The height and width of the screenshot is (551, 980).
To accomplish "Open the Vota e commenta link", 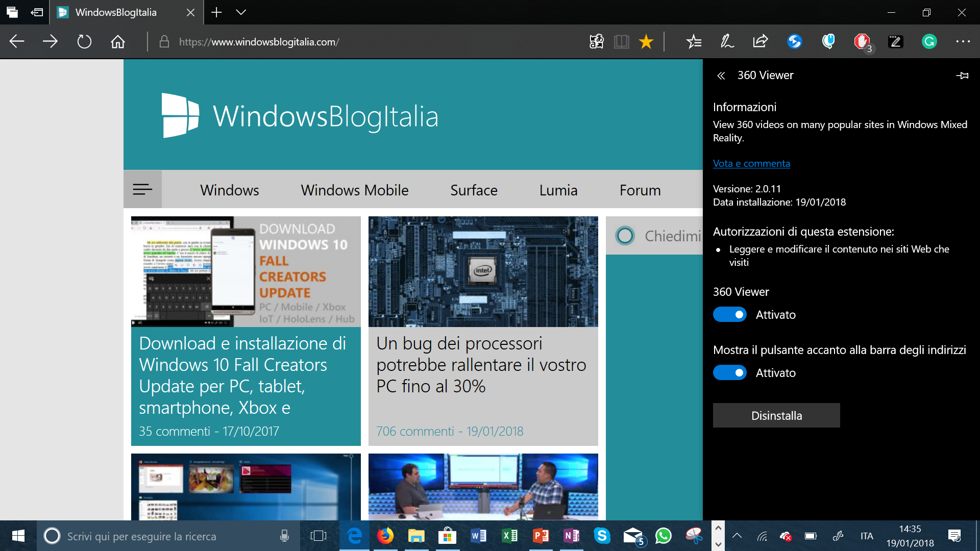I will coord(751,163).
